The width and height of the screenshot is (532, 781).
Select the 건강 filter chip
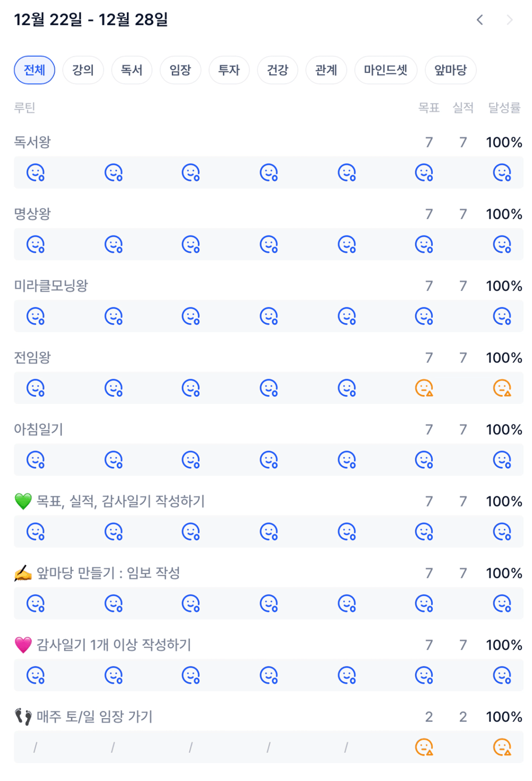(x=278, y=70)
